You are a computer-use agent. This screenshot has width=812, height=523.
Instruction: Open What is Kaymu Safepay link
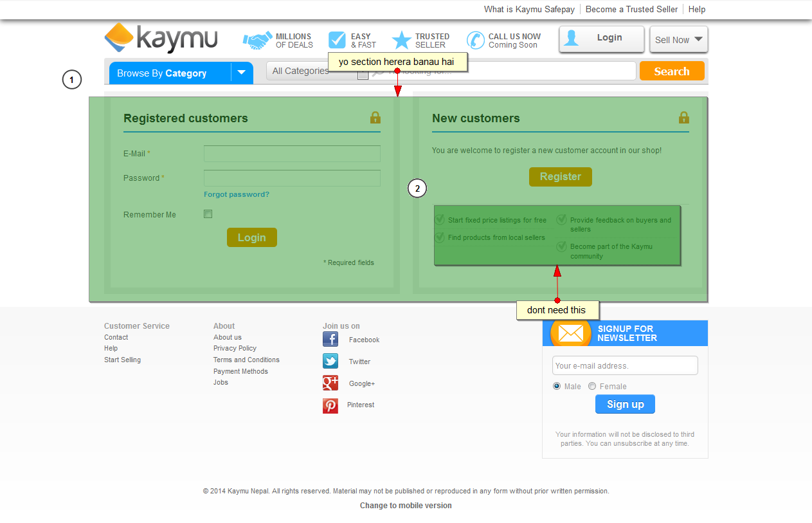[x=529, y=10]
